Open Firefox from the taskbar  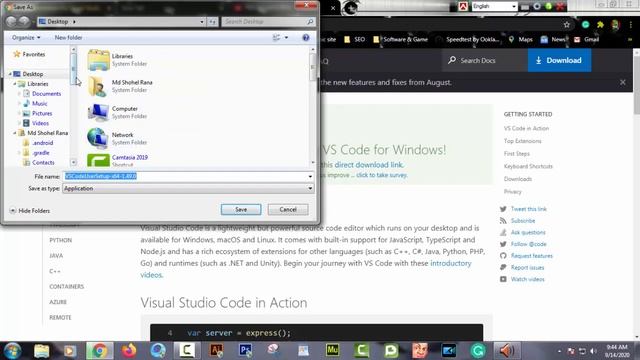tap(129, 351)
